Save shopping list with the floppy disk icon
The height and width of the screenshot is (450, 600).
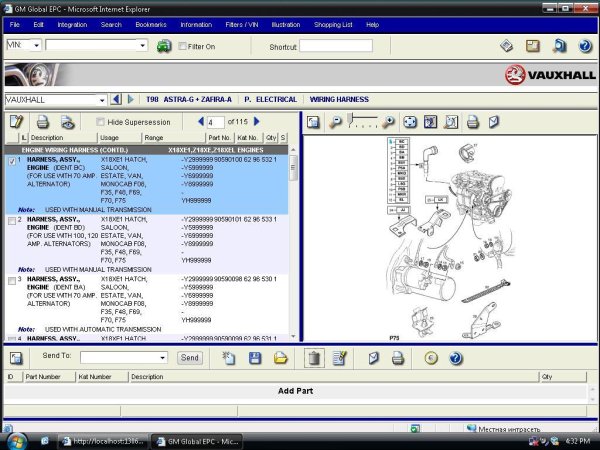[x=255, y=357]
